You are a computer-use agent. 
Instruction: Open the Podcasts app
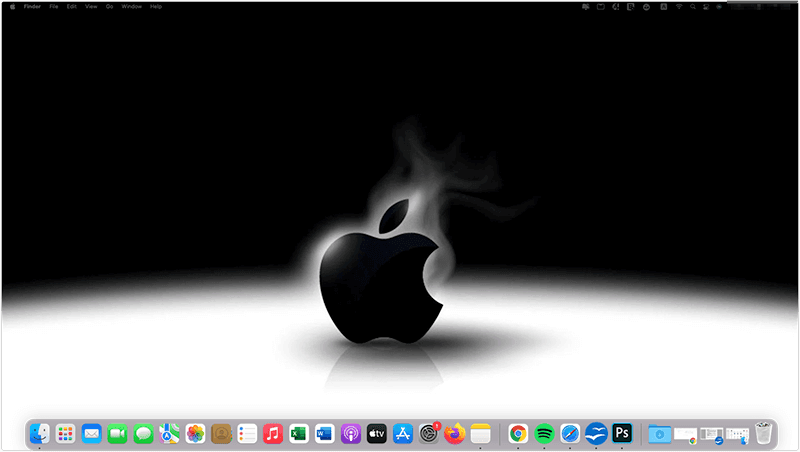pos(351,433)
